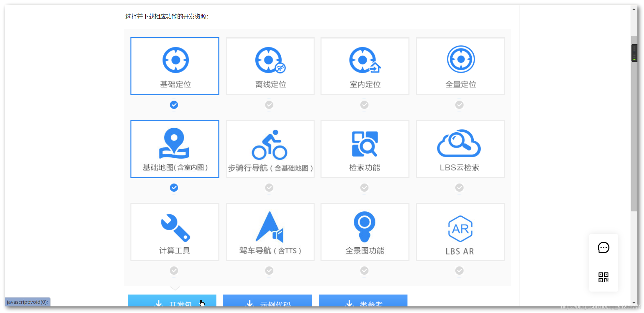Click the 基础定位 label text

pos(176,84)
